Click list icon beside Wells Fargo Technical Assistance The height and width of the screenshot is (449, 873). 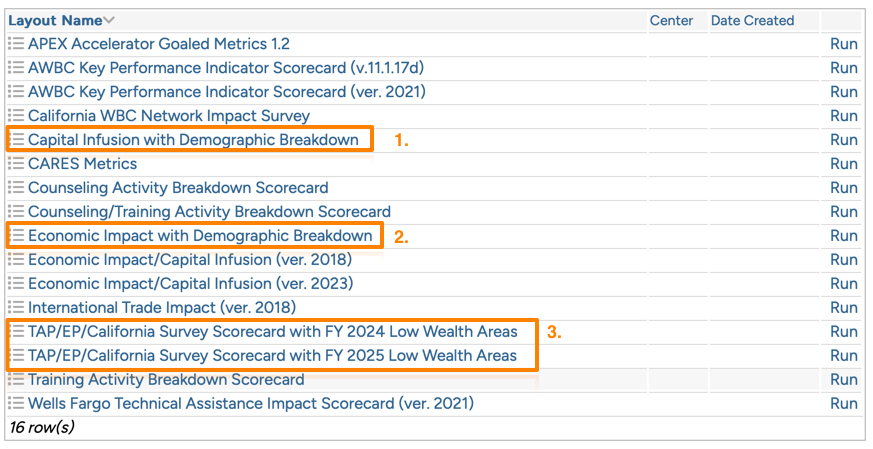click(16, 404)
